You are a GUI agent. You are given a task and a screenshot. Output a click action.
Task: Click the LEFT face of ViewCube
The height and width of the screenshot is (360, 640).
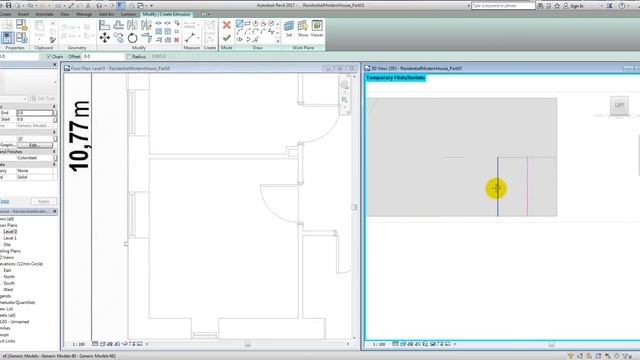(619, 105)
